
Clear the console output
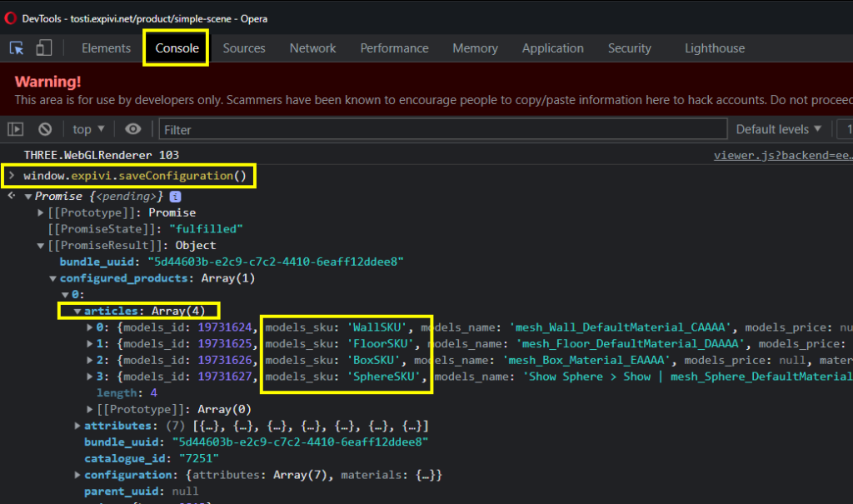[45, 128]
